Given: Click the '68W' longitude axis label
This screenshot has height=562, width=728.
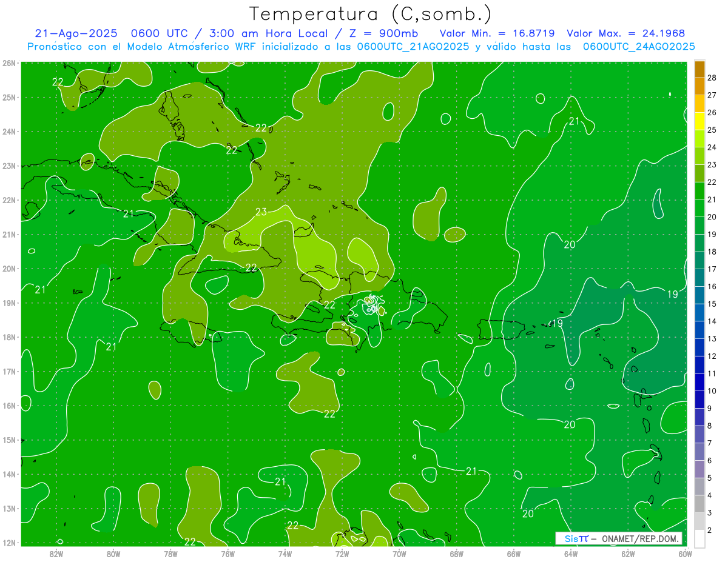Looking at the screenshot, I should [x=457, y=554].
